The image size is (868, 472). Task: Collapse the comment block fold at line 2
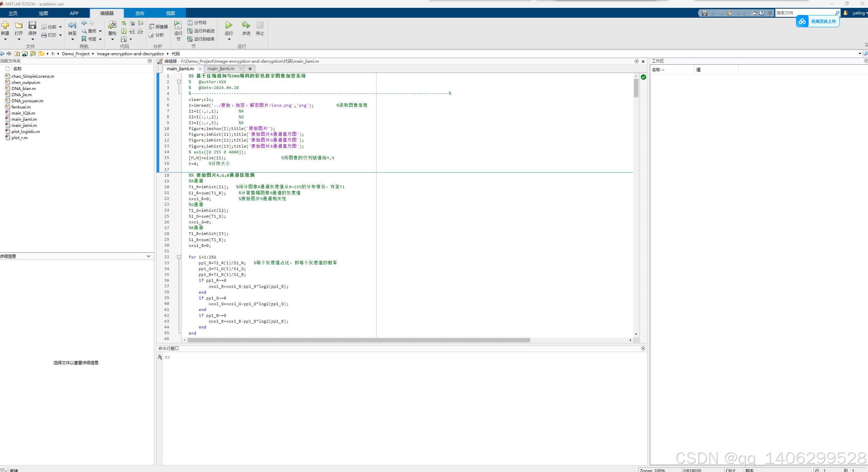179,82
